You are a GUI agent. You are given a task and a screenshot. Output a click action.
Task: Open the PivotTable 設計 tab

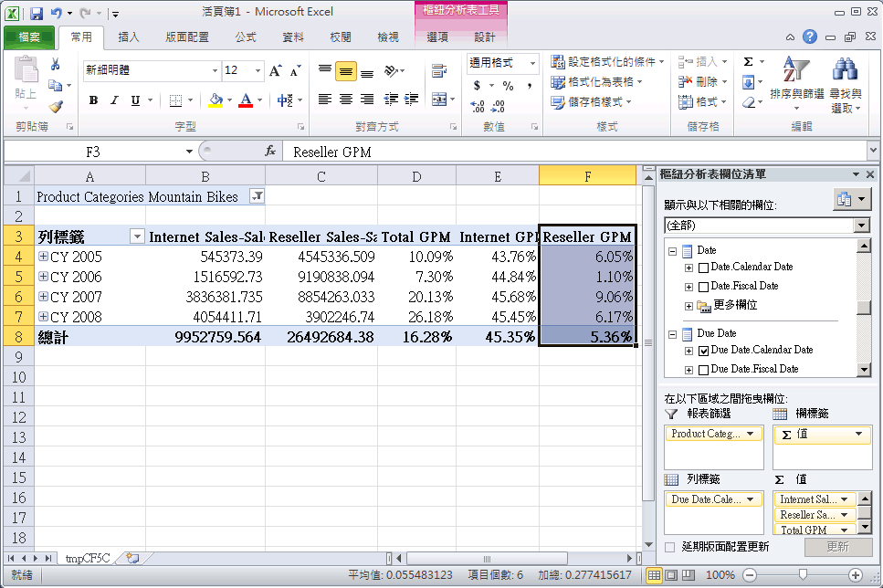tap(484, 37)
